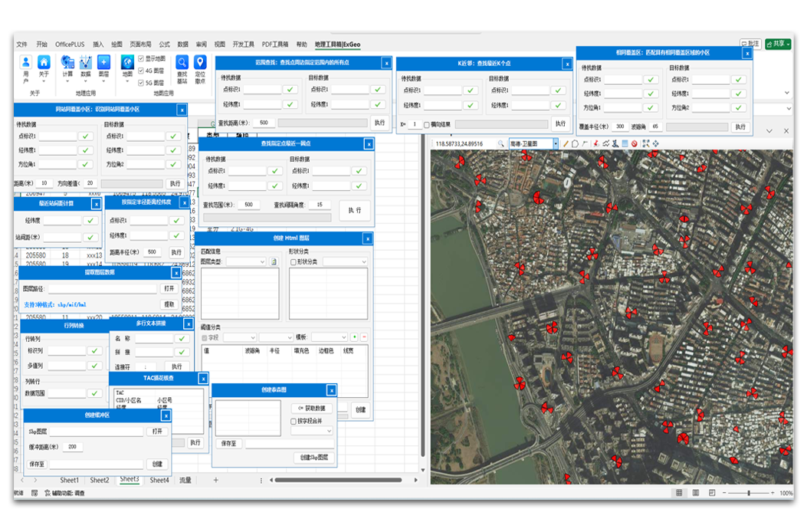Toggle the 5G 图层 checkbox
807x532 pixels.
(x=140, y=82)
